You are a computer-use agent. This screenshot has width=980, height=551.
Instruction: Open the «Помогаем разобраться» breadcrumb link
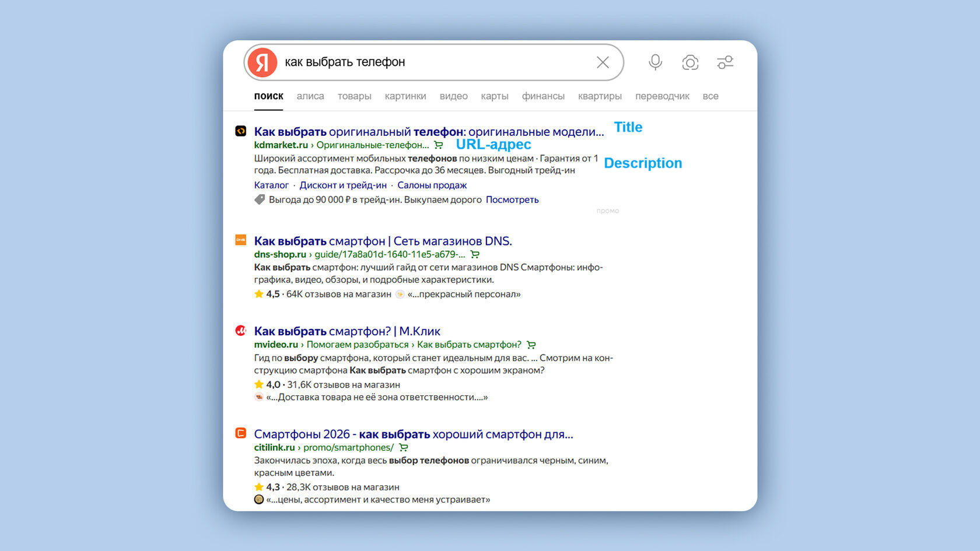tap(358, 345)
